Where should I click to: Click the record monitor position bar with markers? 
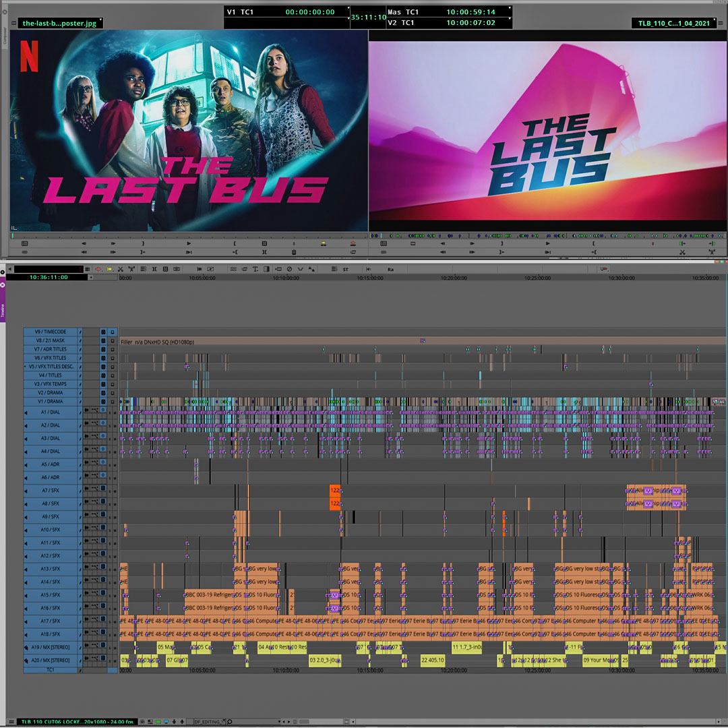click(548, 236)
